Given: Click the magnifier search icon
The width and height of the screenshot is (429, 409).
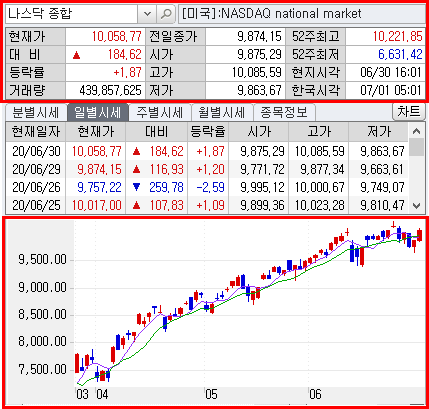Looking at the screenshot, I should point(166,14).
